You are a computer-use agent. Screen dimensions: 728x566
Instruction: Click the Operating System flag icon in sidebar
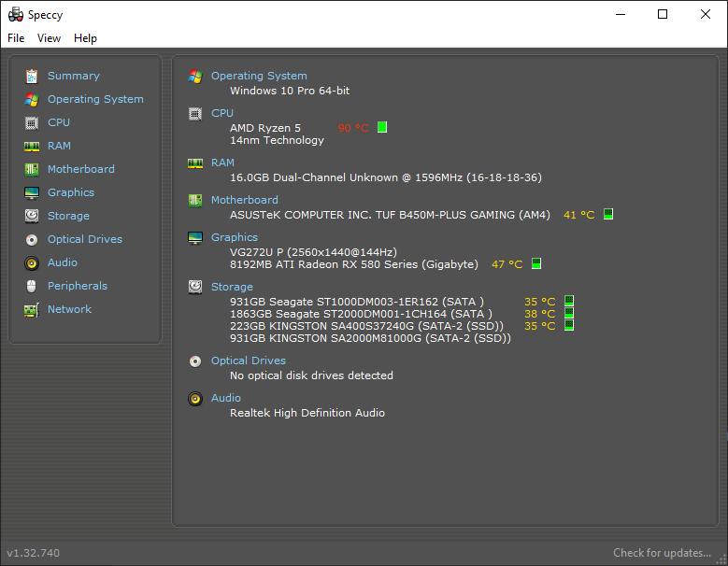tap(32, 99)
